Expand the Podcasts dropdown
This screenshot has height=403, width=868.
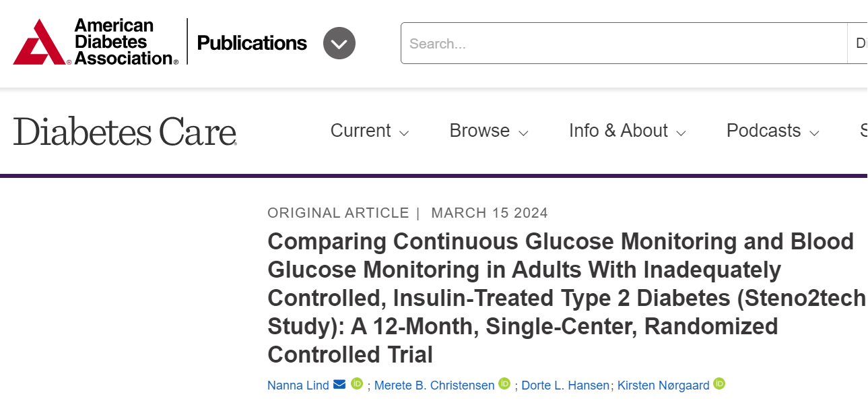point(772,131)
